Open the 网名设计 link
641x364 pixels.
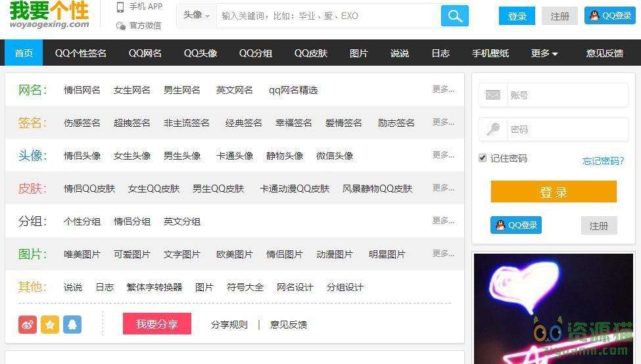point(295,286)
